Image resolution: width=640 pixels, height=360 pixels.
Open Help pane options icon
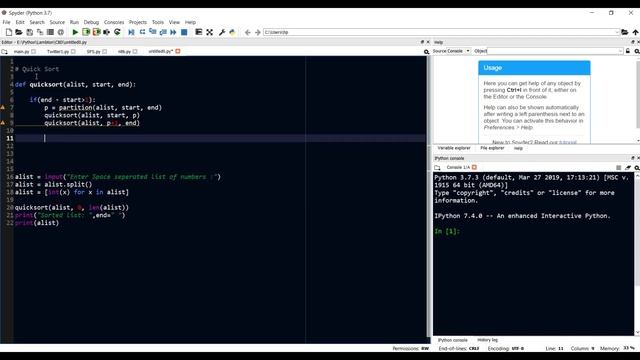[x=636, y=51]
